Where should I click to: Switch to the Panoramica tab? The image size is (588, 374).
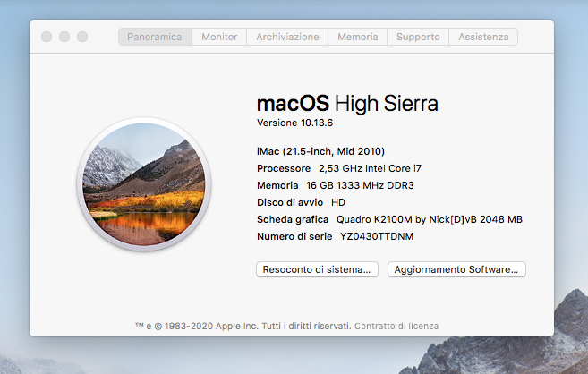(x=155, y=37)
